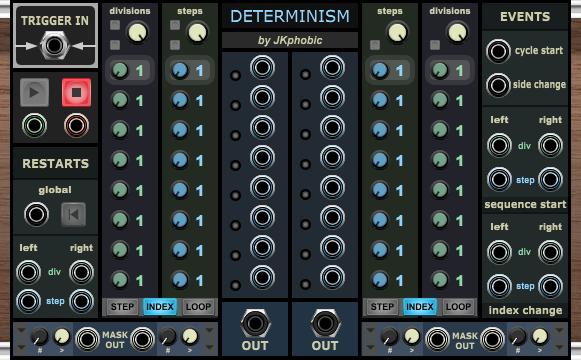Click the cycle start output jack

pyautogui.click(x=498, y=51)
